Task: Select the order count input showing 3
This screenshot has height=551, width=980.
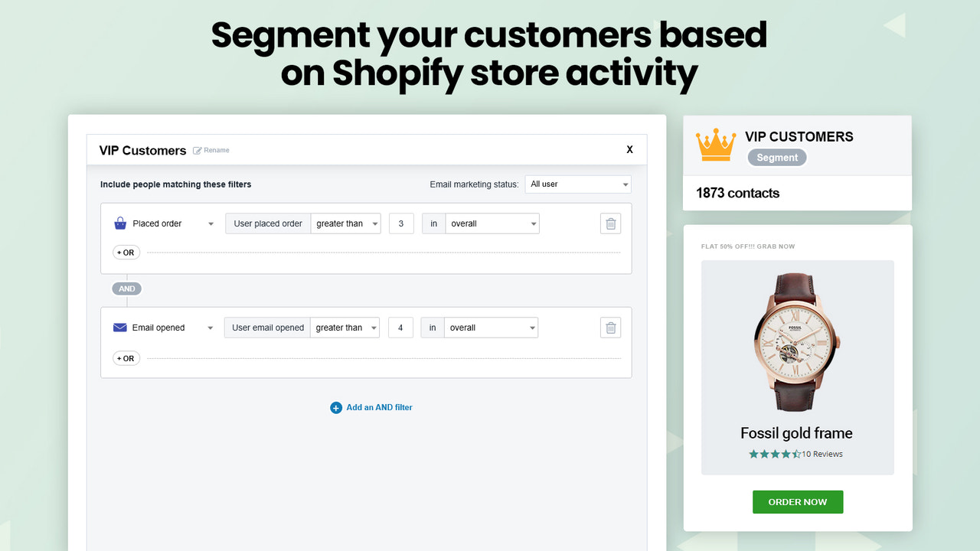Action: (x=400, y=223)
